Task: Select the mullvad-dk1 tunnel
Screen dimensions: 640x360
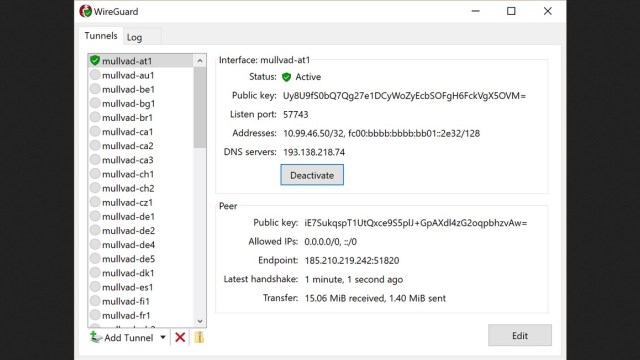Action: (141, 273)
